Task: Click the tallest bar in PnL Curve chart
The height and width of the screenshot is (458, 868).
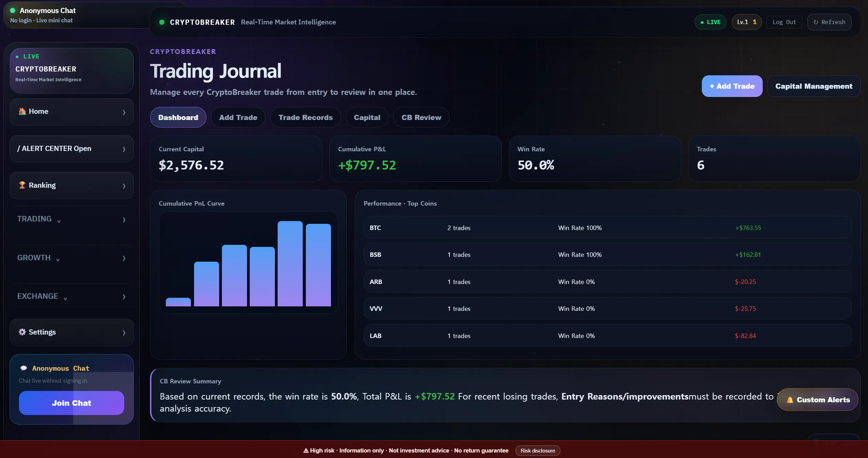Action: click(290, 264)
